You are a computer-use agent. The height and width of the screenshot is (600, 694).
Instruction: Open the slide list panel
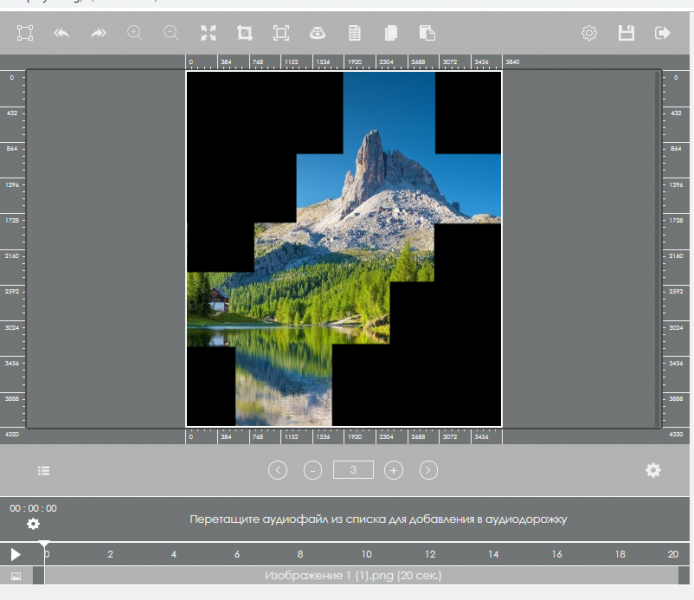tap(44, 470)
